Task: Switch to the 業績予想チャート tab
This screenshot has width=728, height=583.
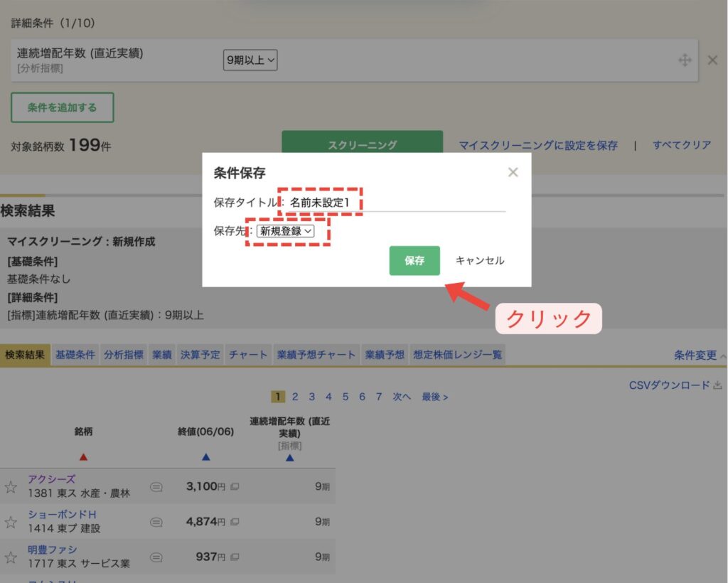Action: click(x=316, y=355)
